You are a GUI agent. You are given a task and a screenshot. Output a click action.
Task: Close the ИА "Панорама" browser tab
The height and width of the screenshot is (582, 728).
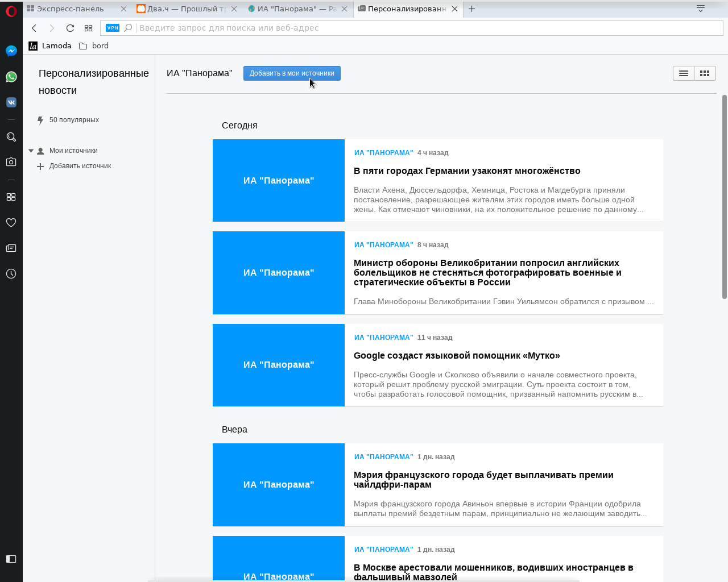click(344, 9)
